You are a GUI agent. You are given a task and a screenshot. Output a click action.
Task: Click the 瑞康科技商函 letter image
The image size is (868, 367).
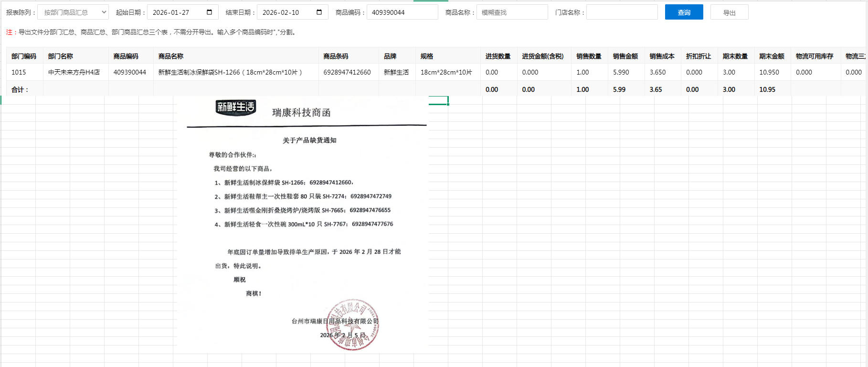[x=306, y=215]
